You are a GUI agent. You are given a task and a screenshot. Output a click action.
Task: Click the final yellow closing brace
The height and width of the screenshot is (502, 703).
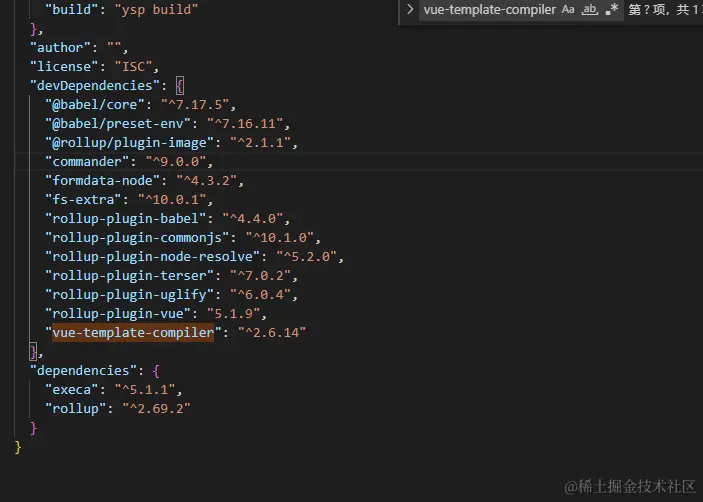[x=18, y=447]
